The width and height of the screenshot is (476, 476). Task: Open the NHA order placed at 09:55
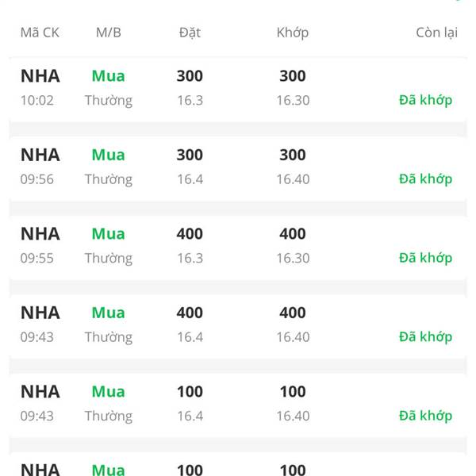click(238, 247)
